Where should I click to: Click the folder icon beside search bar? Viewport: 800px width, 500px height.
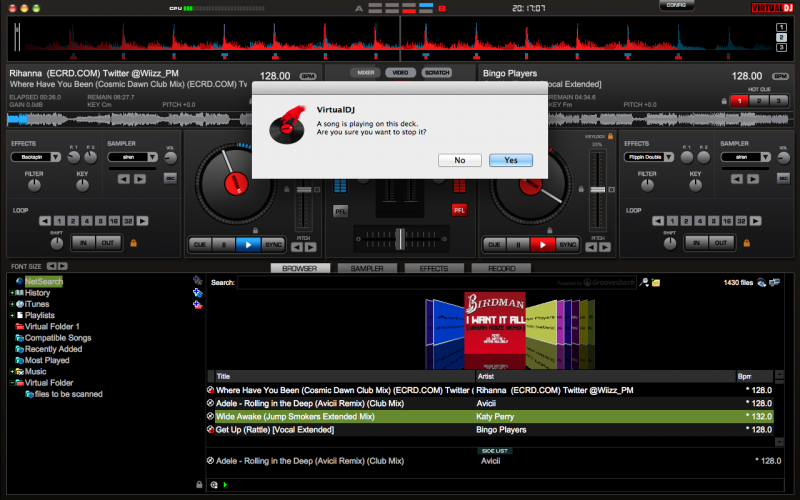(x=656, y=282)
